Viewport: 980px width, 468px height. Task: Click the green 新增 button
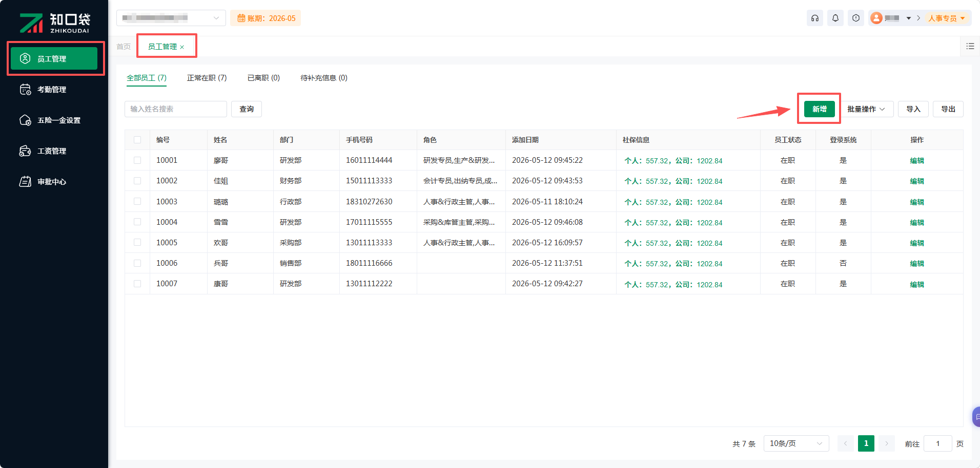[820, 109]
